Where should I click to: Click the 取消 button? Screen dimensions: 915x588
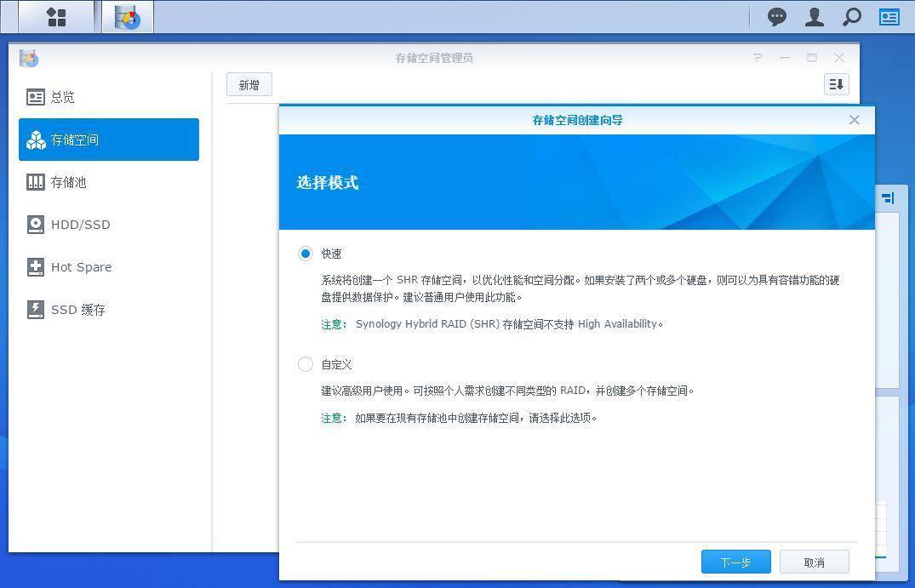tap(814, 562)
